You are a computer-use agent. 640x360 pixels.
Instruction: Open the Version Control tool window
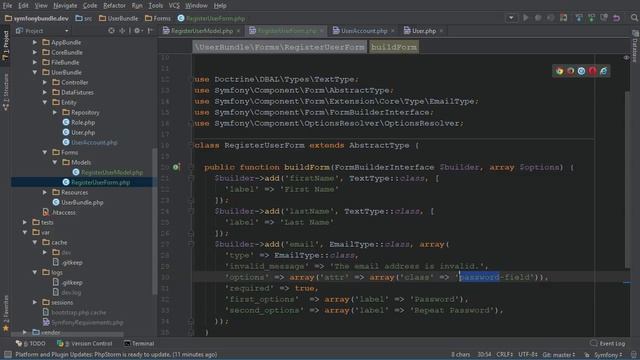point(84,344)
